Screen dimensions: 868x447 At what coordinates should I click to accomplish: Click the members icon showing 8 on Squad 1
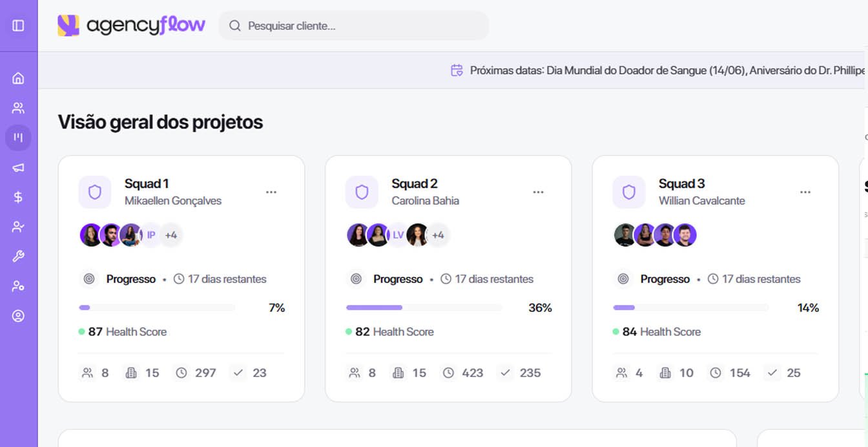point(87,373)
